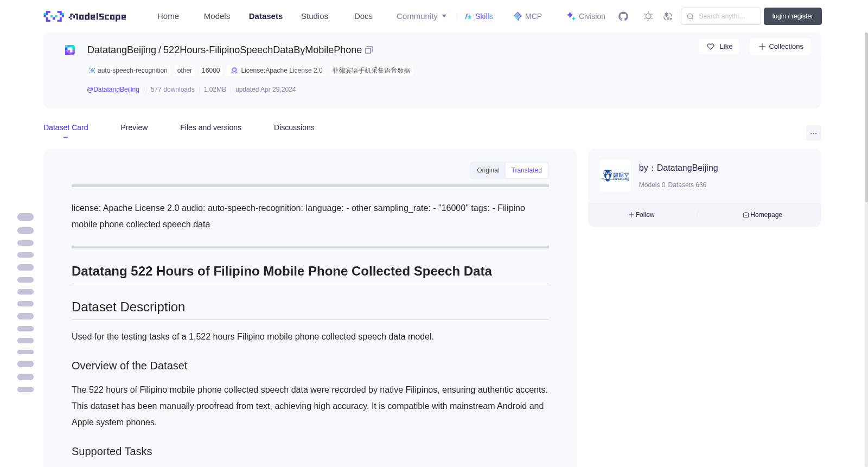Open the MCP page

[528, 16]
